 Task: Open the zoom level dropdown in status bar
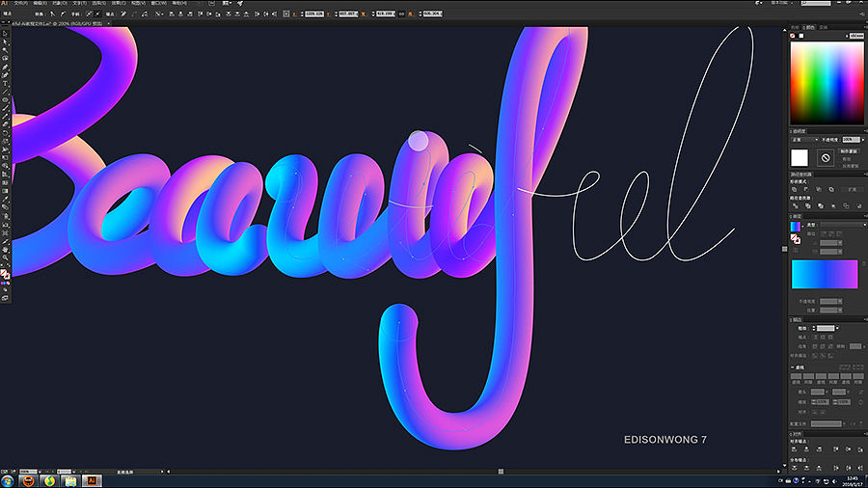coord(39,472)
